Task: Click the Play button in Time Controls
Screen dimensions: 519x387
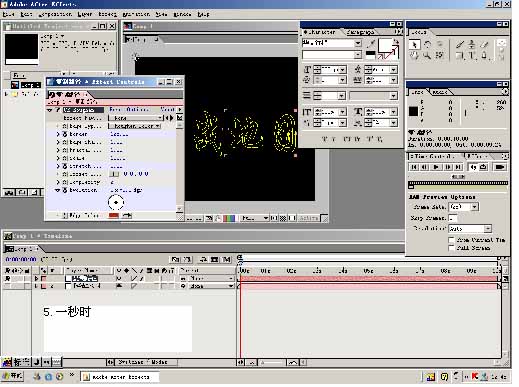Action: point(436,167)
